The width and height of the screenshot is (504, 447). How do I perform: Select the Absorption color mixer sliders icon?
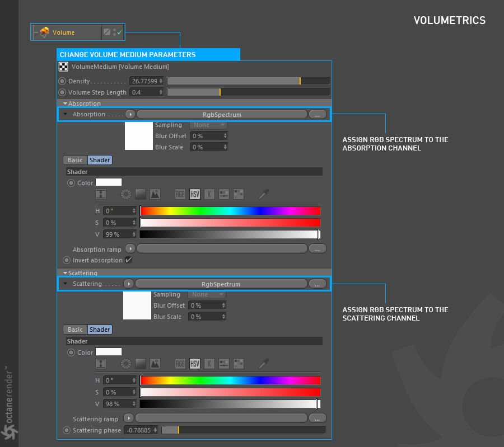click(x=223, y=194)
